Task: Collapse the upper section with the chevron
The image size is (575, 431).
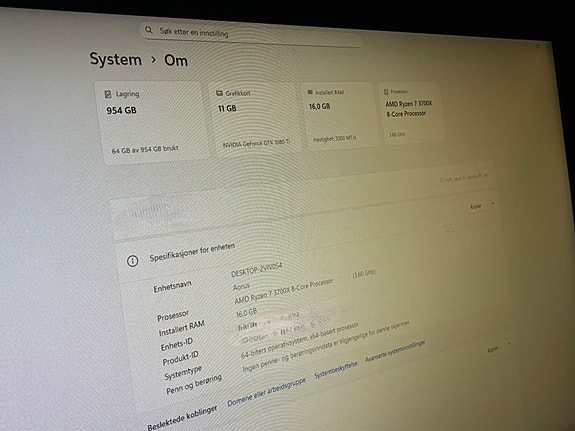Action: 493,203
